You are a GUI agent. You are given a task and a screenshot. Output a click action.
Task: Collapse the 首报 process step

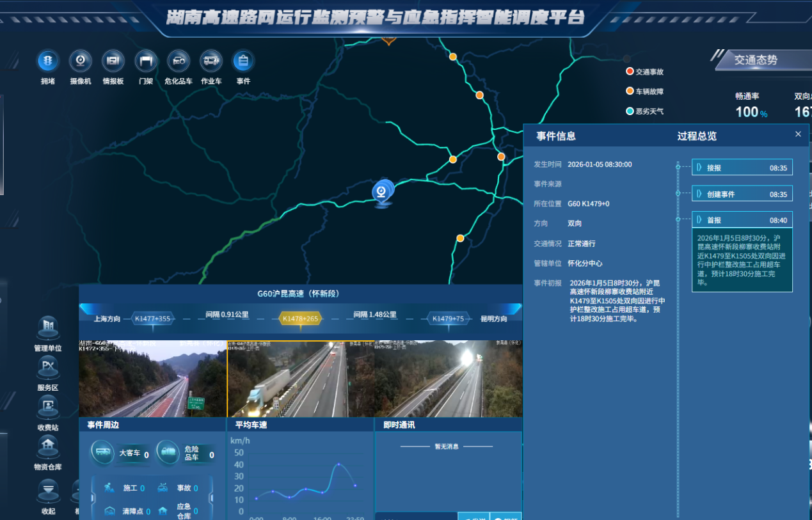[x=742, y=220]
